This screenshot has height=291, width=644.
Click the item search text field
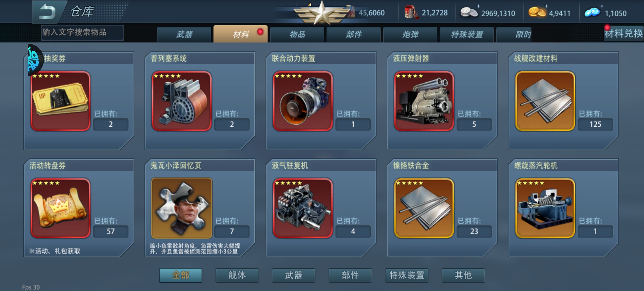pyautogui.click(x=82, y=33)
